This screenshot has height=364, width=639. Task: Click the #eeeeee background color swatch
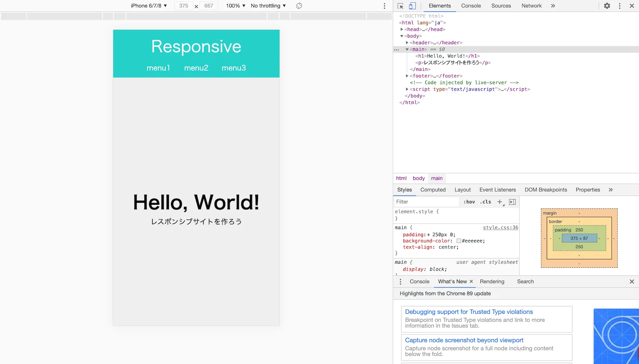click(x=459, y=241)
